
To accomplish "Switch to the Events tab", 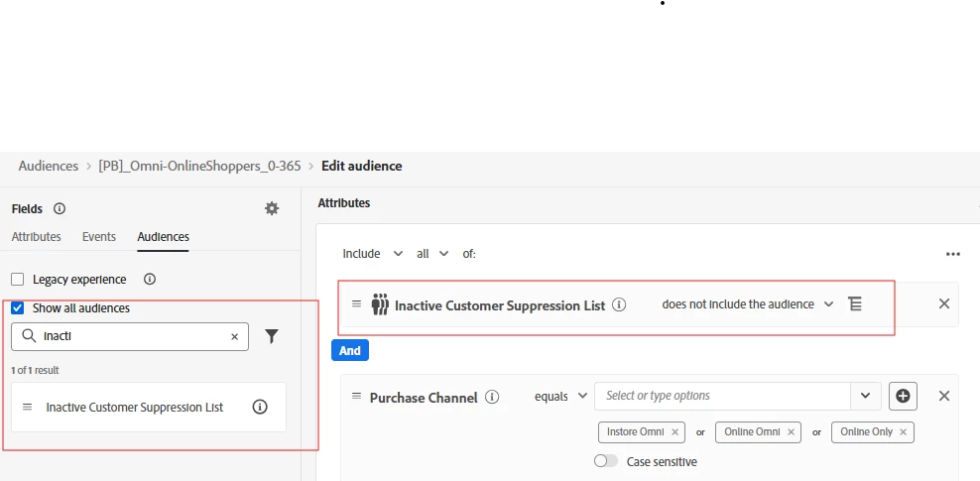I will [99, 237].
